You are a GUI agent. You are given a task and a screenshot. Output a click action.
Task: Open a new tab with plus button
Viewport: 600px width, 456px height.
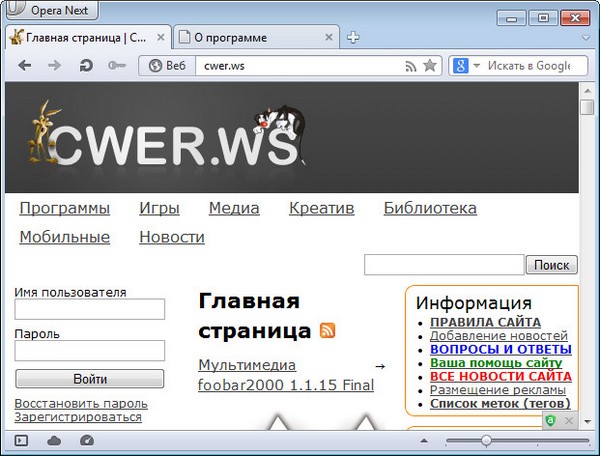pos(353,38)
